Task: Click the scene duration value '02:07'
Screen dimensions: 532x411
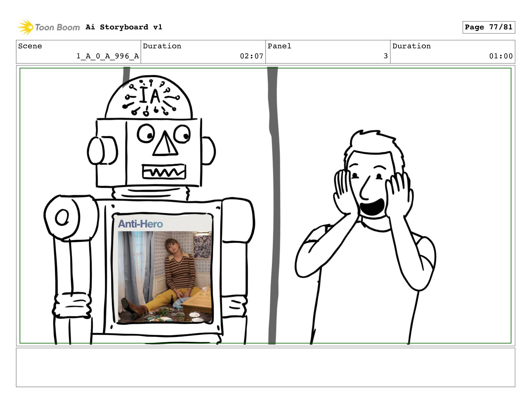Action: coord(251,56)
